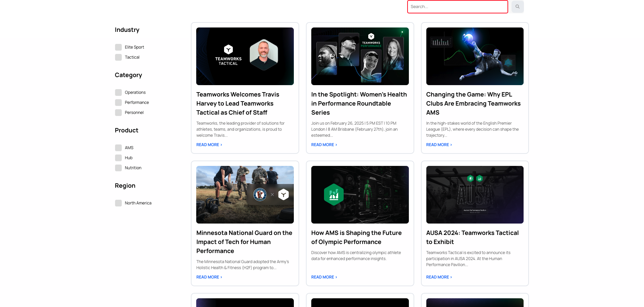The width and height of the screenshot is (644, 307).
Task: Click the search magnifier icon
Action: (518, 7)
